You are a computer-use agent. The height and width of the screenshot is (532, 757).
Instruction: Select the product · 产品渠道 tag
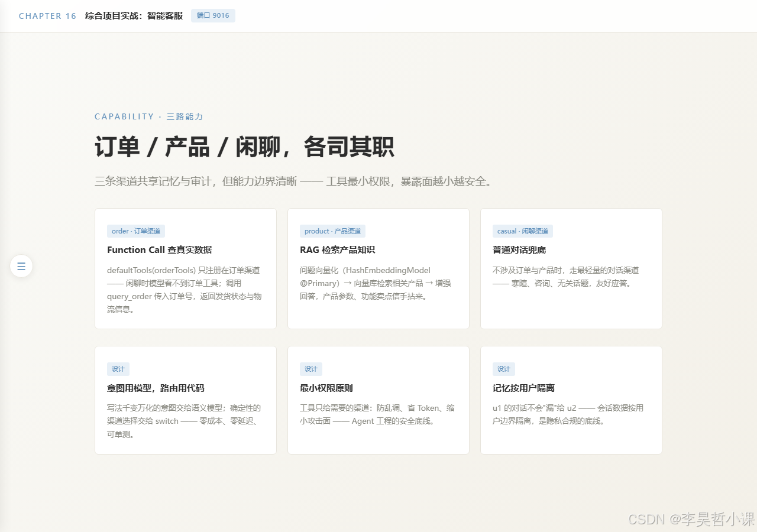(332, 231)
